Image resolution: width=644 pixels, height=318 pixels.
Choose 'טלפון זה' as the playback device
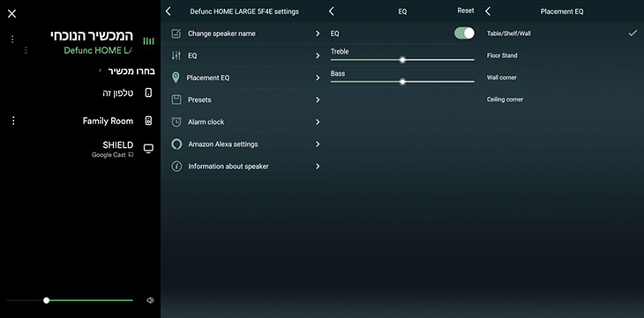pyautogui.click(x=118, y=93)
